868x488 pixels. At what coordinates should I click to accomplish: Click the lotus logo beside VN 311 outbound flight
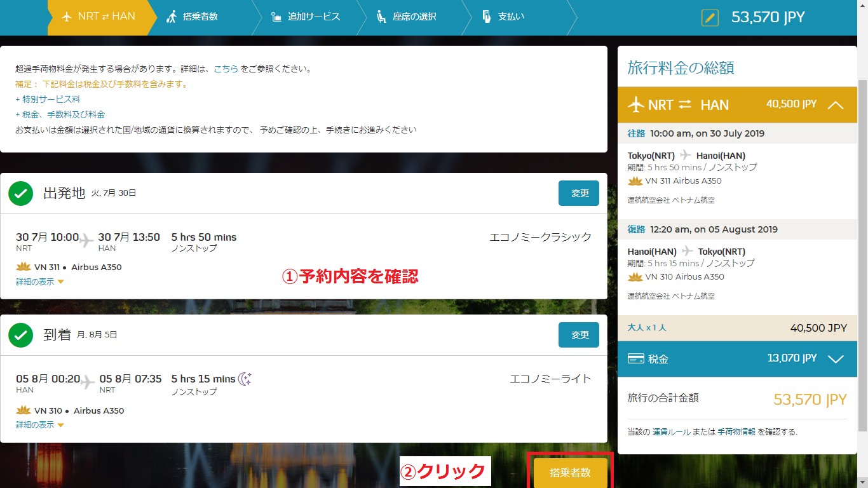(24, 267)
